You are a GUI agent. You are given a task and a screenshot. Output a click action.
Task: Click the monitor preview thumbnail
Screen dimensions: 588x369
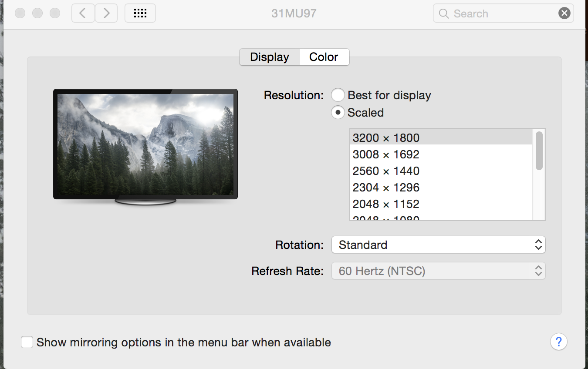point(145,147)
